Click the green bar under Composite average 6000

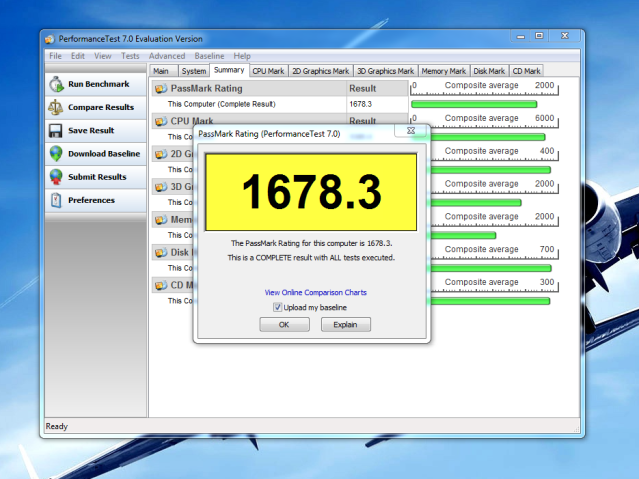(488, 137)
